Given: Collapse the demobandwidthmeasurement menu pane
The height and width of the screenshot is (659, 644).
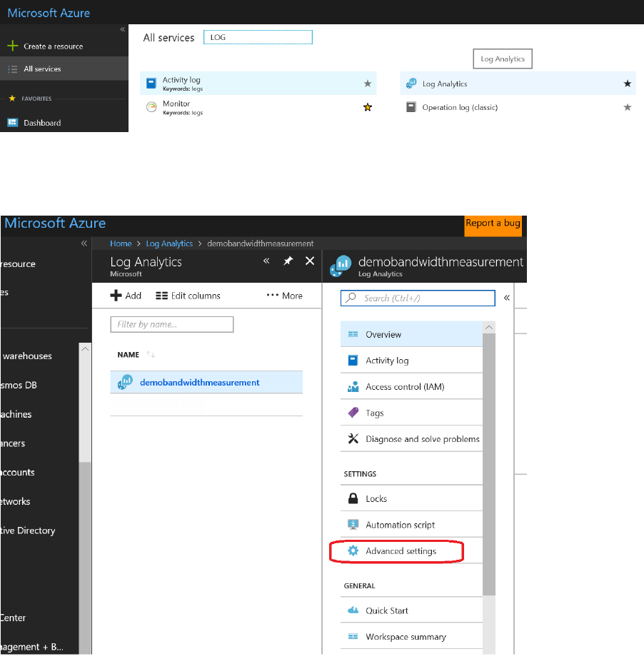Looking at the screenshot, I should click(506, 298).
